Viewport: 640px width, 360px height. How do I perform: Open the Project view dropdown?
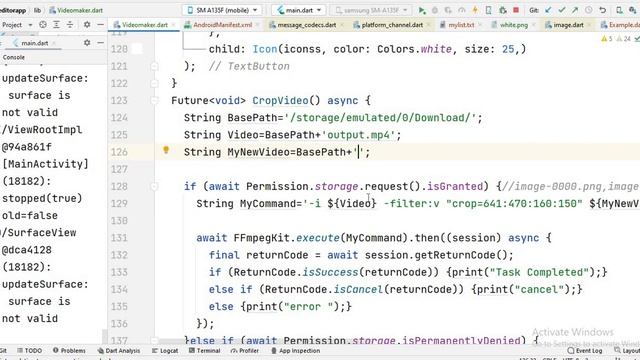(16, 25)
